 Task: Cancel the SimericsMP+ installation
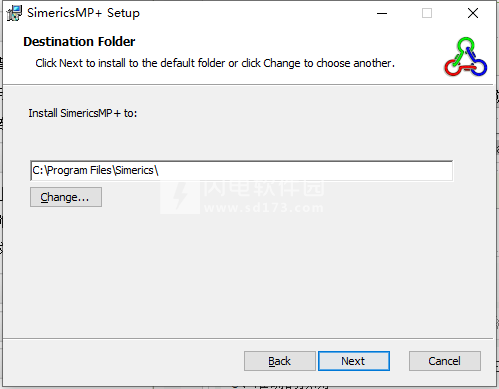click(x=445, y=361)
